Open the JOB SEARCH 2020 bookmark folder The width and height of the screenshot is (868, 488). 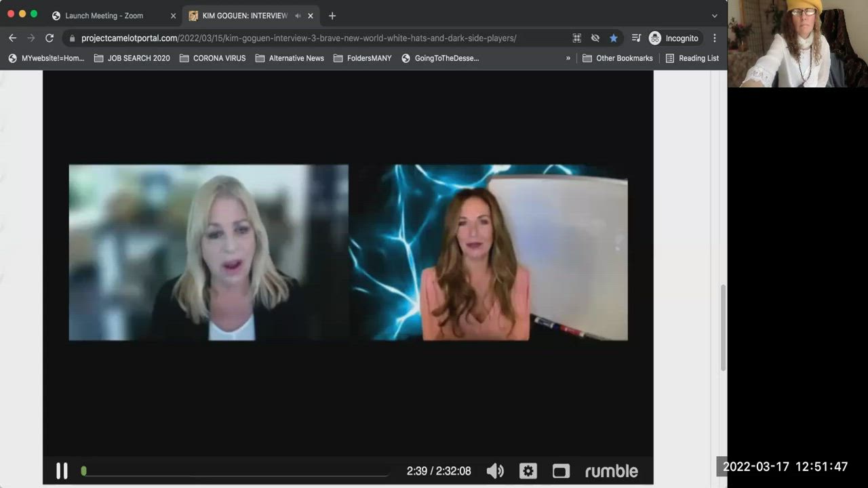132,58
